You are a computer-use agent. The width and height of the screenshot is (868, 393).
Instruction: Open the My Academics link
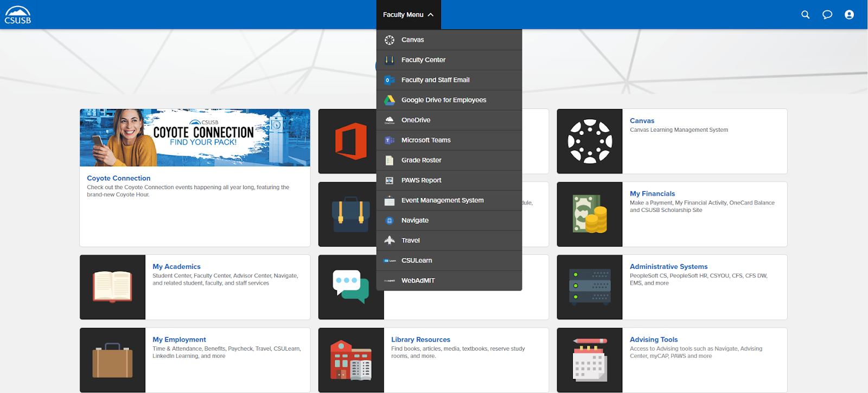pos(176,267)
